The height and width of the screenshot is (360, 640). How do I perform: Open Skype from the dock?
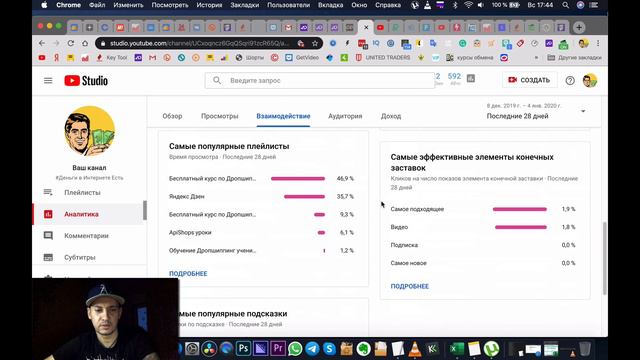(329, 349)
